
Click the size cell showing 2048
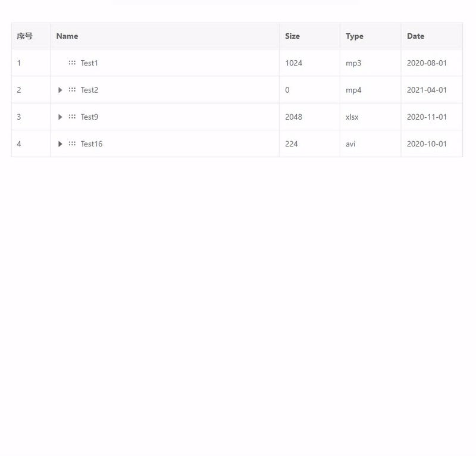tap(293, 117)
